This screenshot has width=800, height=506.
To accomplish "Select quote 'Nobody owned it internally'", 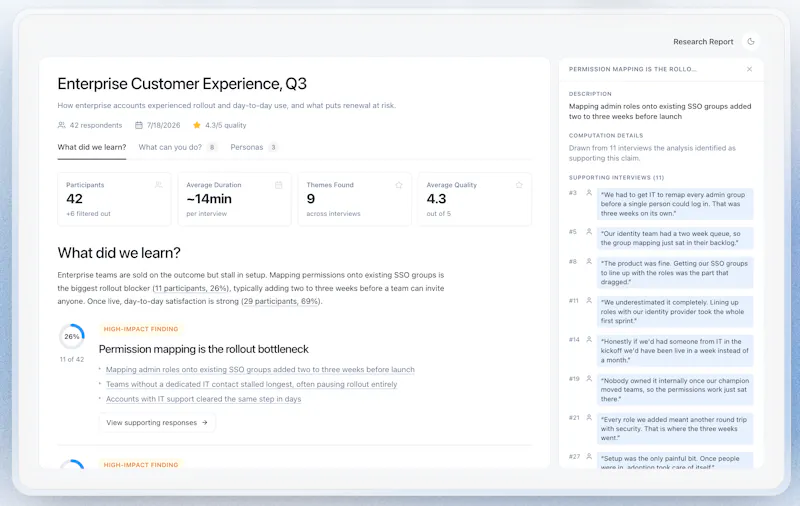I will (675, 390).
